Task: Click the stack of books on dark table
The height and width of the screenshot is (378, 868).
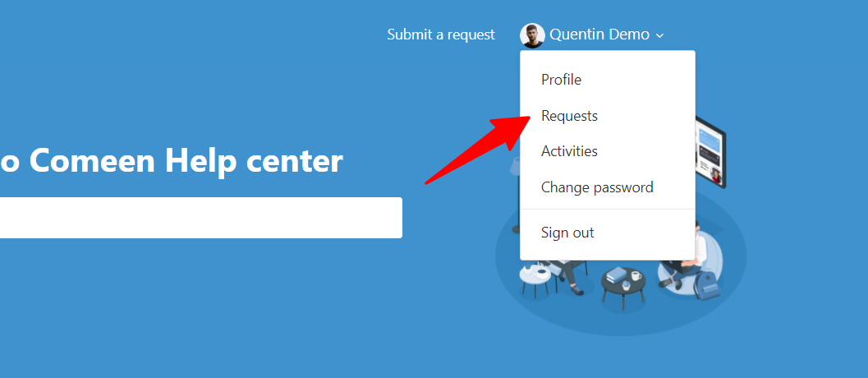Action: point(615,275)
